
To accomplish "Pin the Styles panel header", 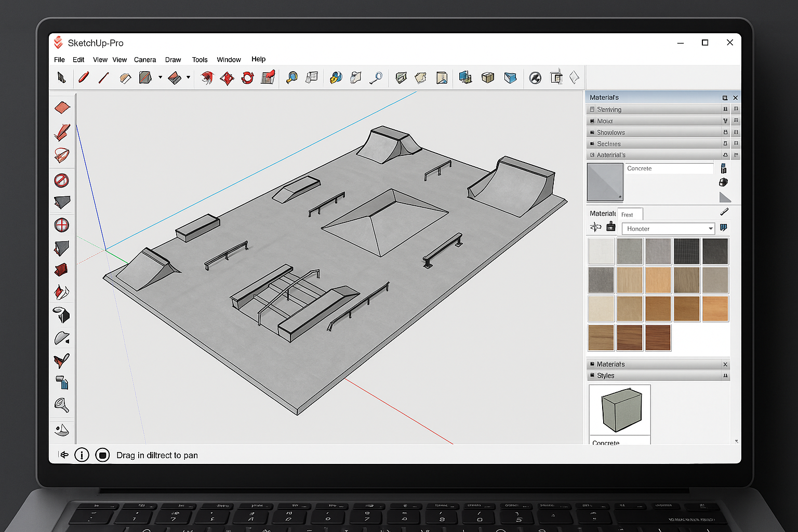I will pyautogui.click(x=725, y=376).
